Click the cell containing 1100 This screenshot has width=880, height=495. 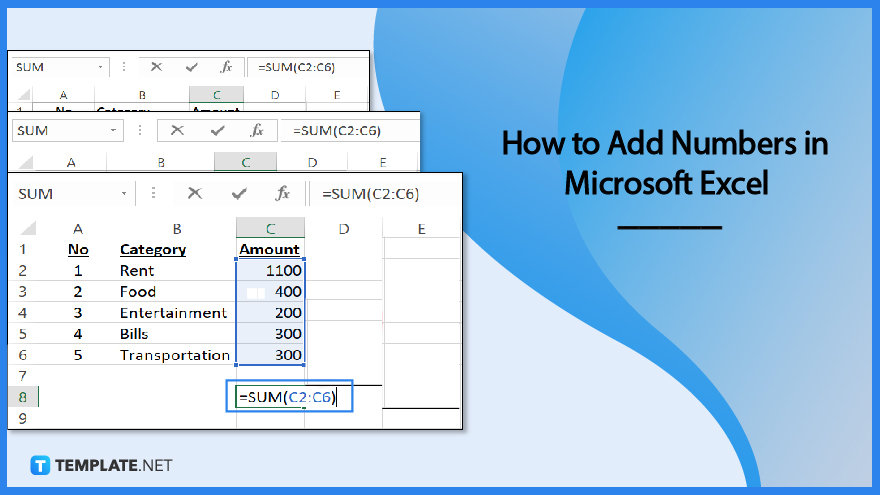271,271
